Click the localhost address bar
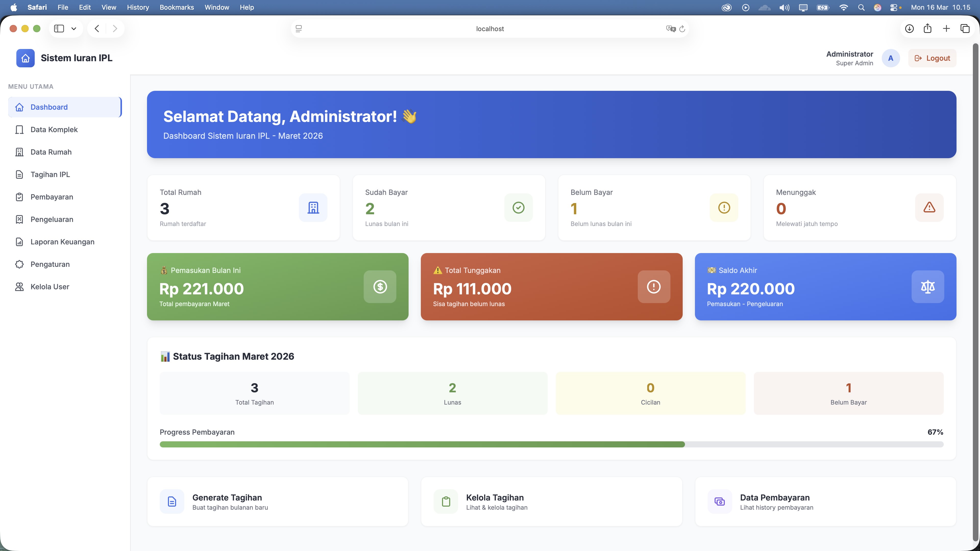The width and height of the screenshot is (980, 551). tap(490, 29)
